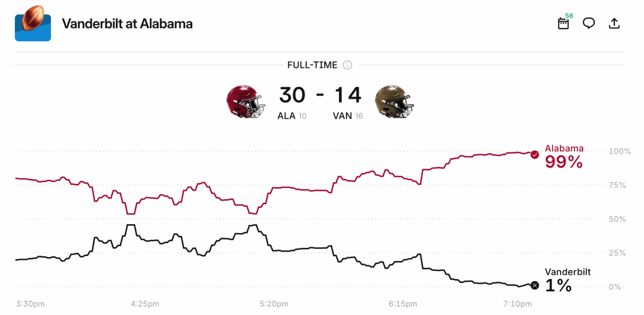Click the 5:20pm time axis label
Viewport: 644px width, 315px height.
tap(274, 304)
